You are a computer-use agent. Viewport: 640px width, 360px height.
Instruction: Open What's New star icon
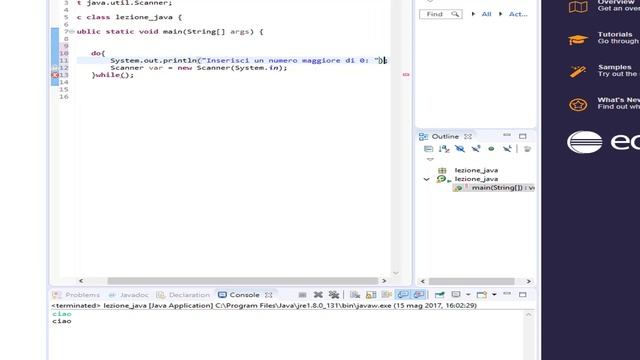tap(578, 104)
